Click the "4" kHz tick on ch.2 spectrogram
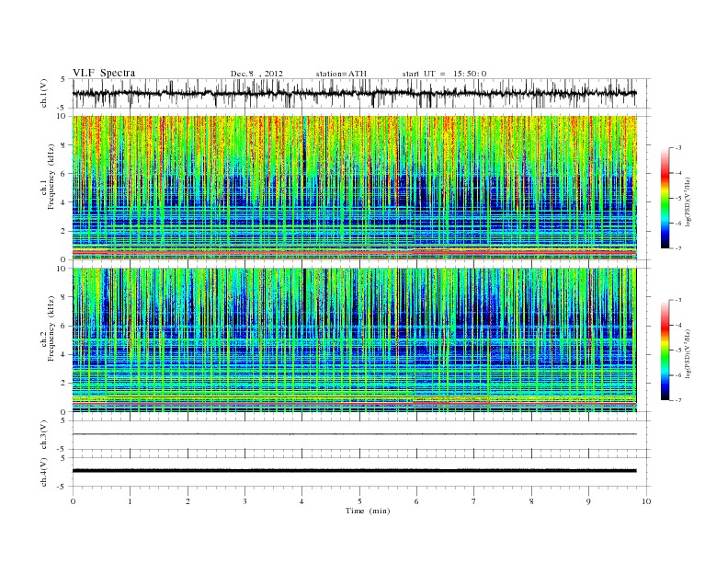728x563 pixels. (x=64, y=354)
